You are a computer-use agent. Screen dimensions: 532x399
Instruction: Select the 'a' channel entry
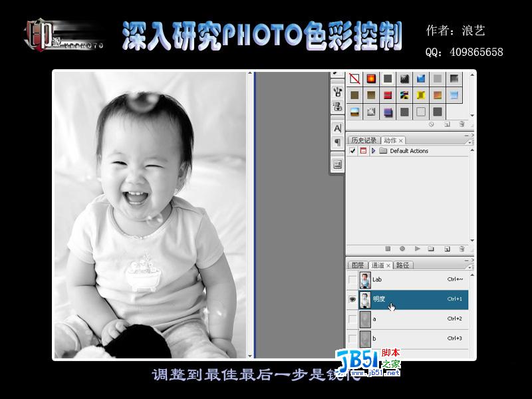399,318
